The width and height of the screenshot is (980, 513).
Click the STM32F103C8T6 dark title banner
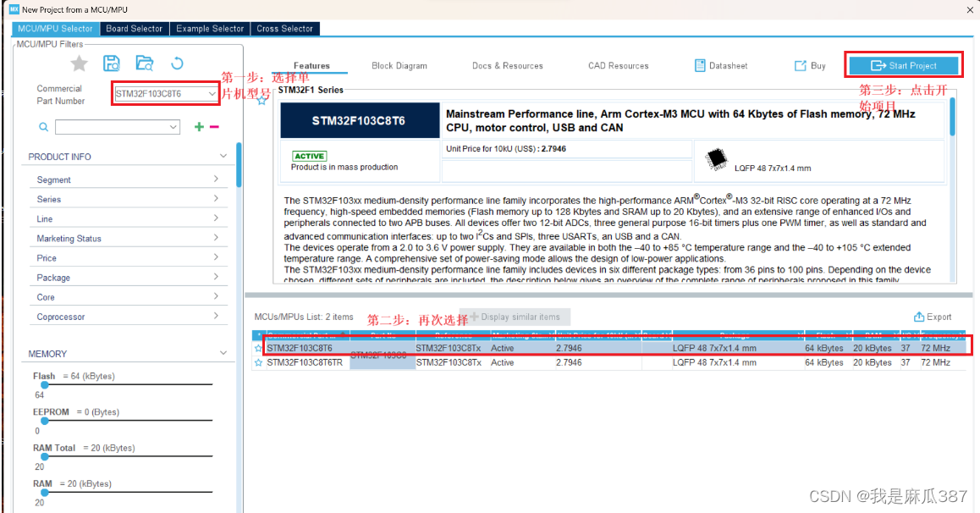360,120
